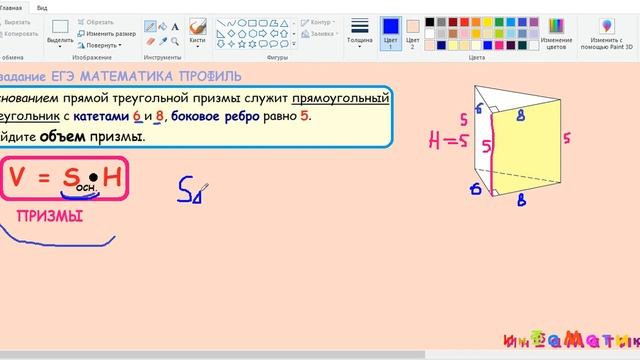This screenshot has height=360, width=640.
Task: Pick the green color swatch
Action: pos(499,22)
